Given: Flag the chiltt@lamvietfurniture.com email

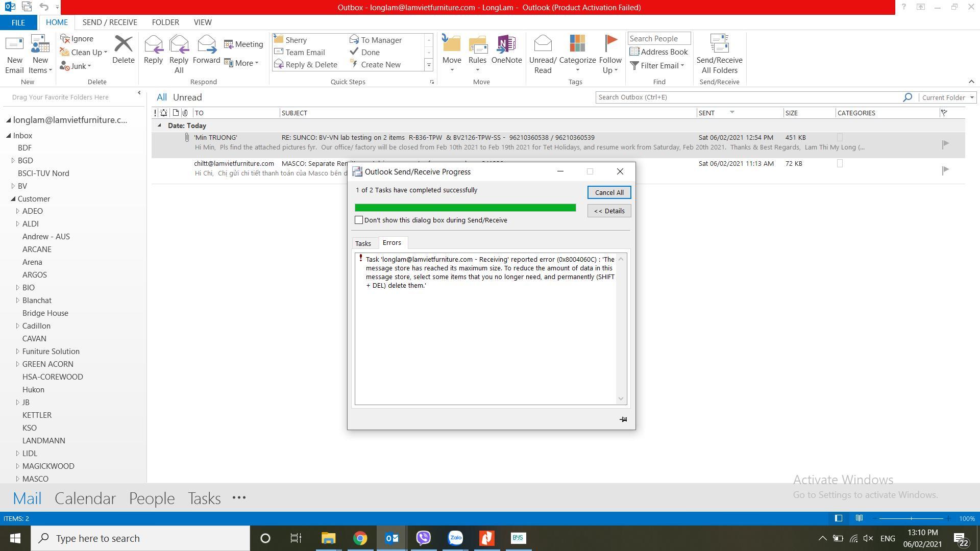Looking at the screenshot, I should 945,170.
